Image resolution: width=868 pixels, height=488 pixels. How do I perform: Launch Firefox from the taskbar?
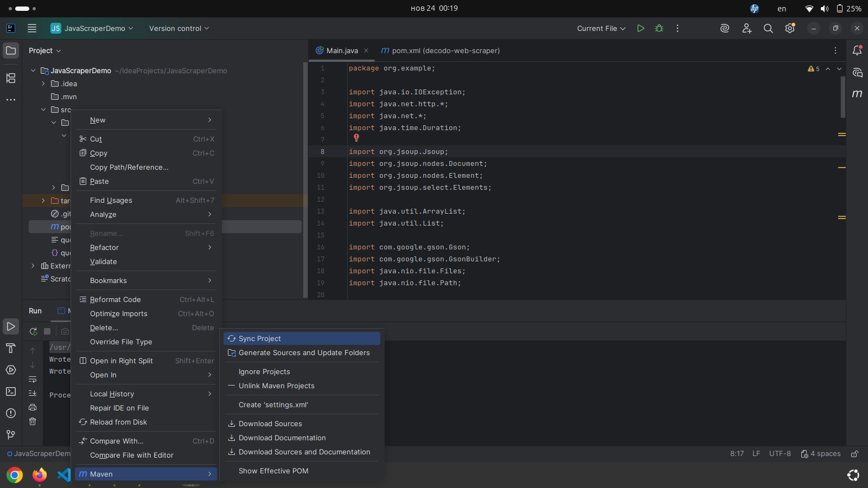pyautogui.click(x=40, y=476)
